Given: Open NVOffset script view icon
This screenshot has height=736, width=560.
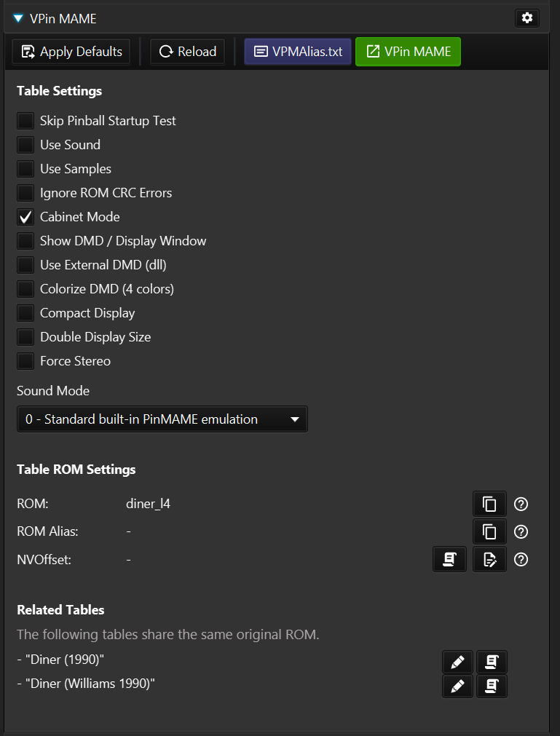Looking at the screenshot, I should (450, 560).
